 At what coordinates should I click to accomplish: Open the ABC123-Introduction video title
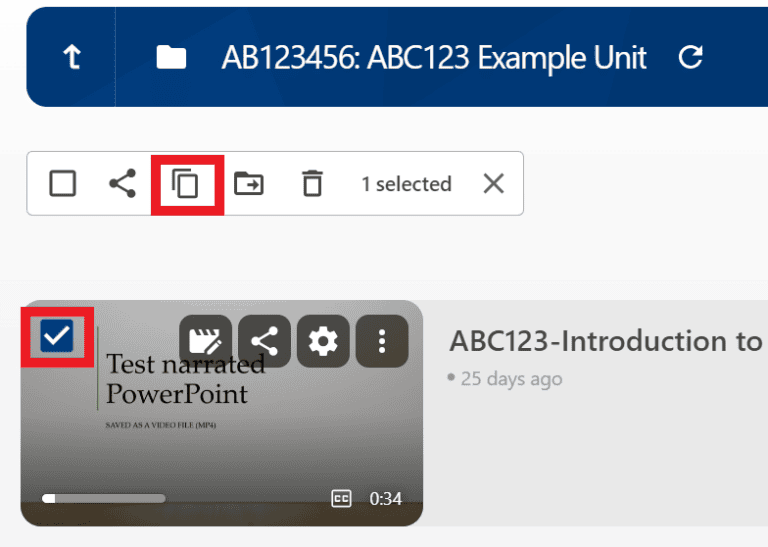(605, 341)
